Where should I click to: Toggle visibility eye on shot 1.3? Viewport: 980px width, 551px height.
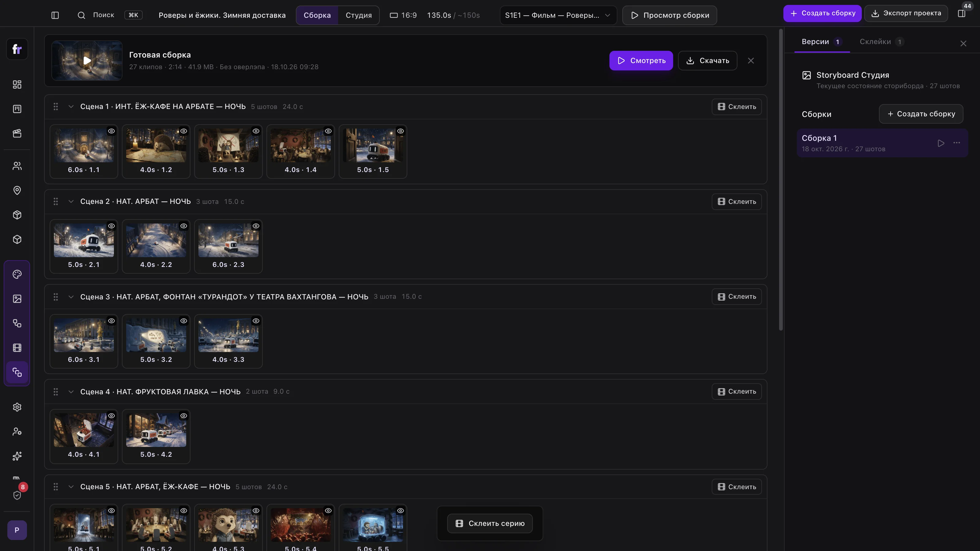click(256, 131)
